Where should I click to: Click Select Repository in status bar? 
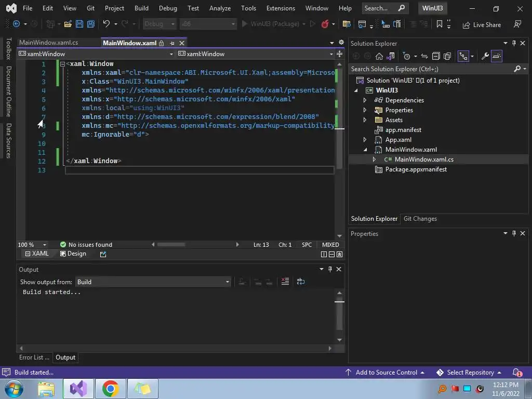(x=469, y=373)
